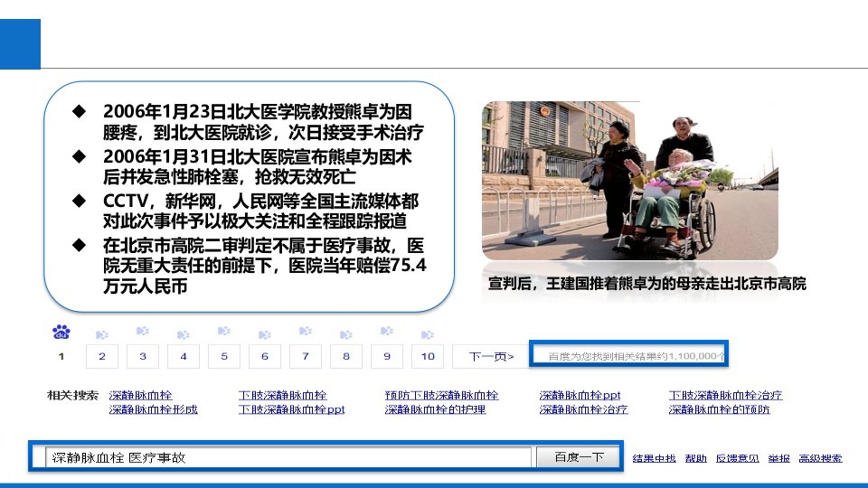Open related search 下肢深静脉血栓ppt
The height and width of the screenshot is (488, 868).
[292, 409]
